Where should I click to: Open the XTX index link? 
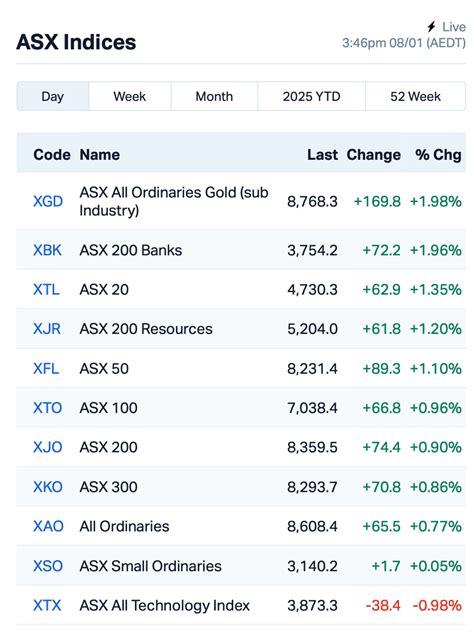pyautogui.click(x=47, y=605)
